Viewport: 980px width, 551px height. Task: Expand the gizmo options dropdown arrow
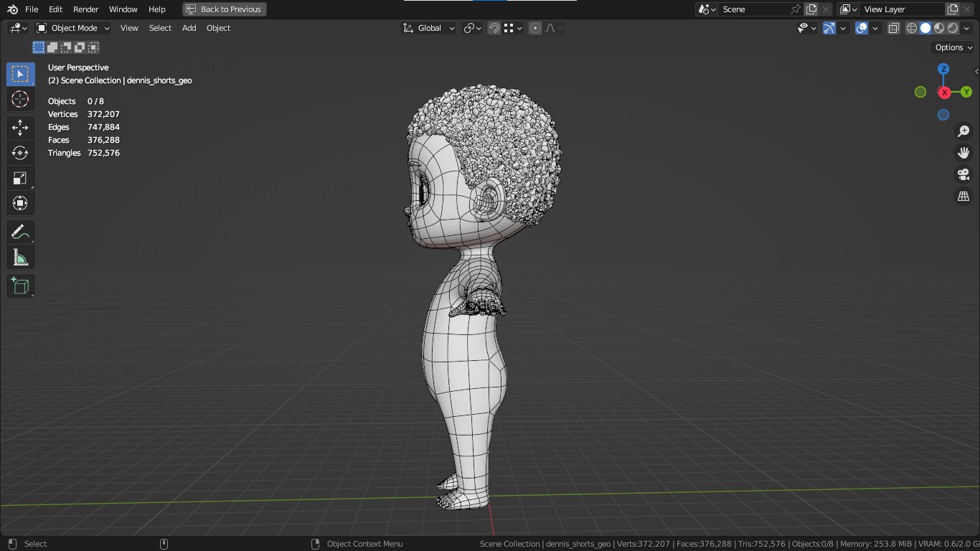[843, 28]
